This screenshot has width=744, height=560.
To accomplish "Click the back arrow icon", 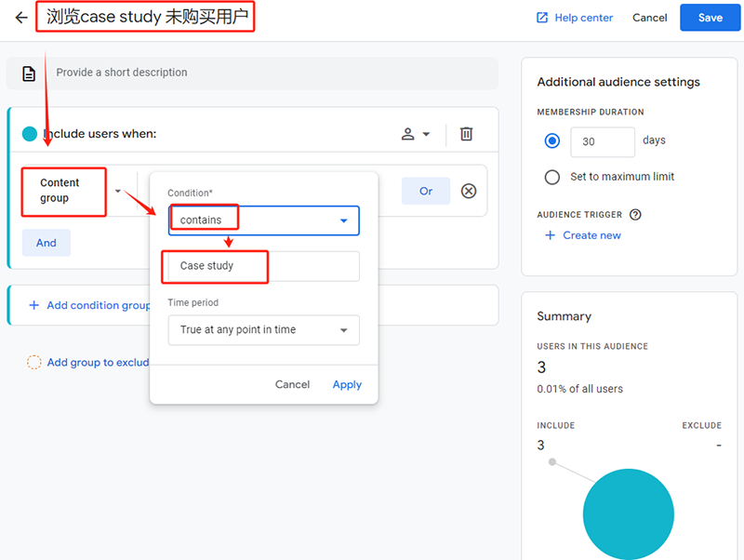I will point(21,18).
